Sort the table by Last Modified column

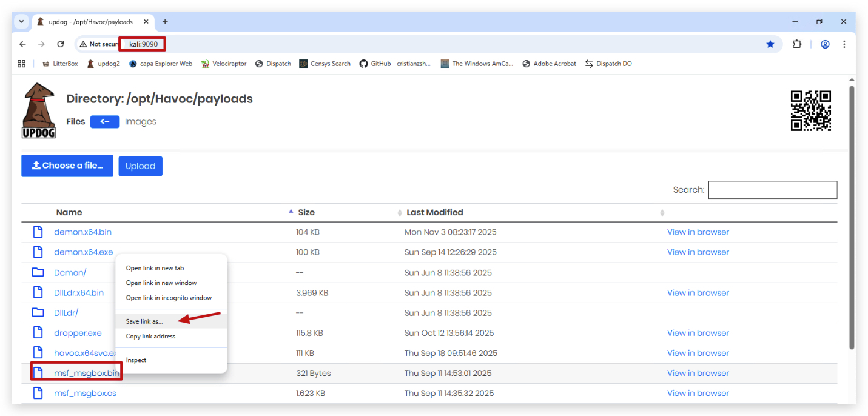(x=435, y=212)
